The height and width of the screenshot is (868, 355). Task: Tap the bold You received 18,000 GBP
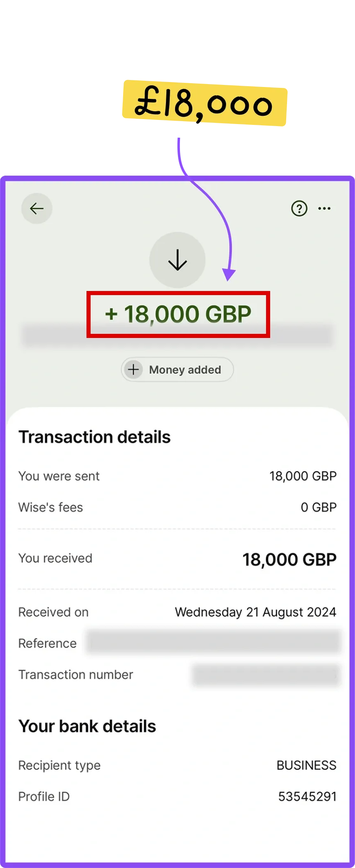(x=289, y=559)
